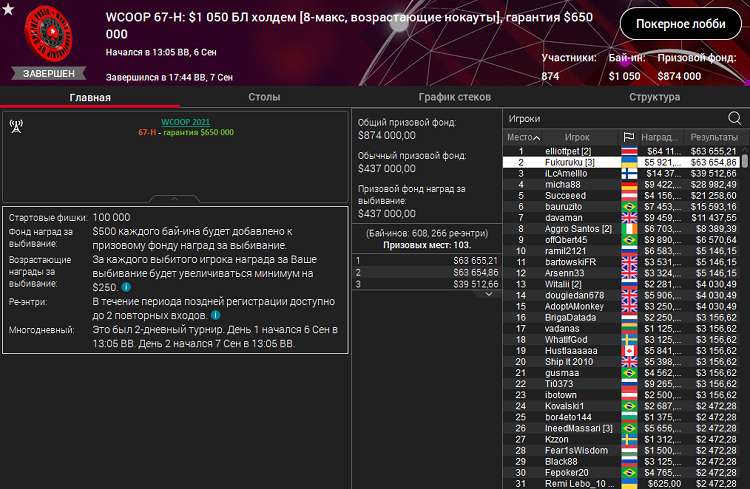The image size is (750, 489).
Task: Click the broadcast antenna icon
Action: tap(16, 126)
